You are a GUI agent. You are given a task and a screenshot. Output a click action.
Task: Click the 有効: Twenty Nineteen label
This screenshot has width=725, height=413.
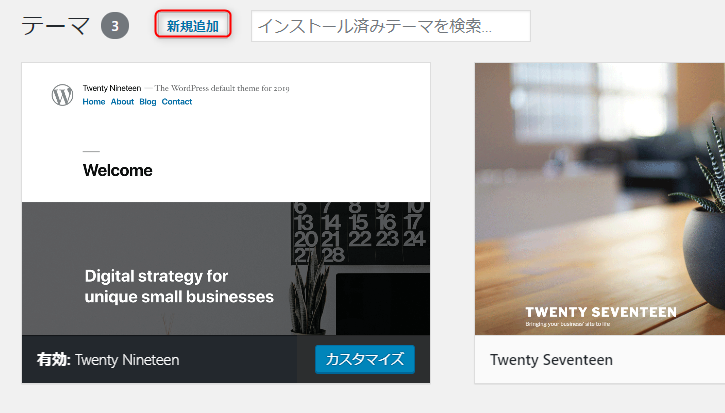(108, 360)
